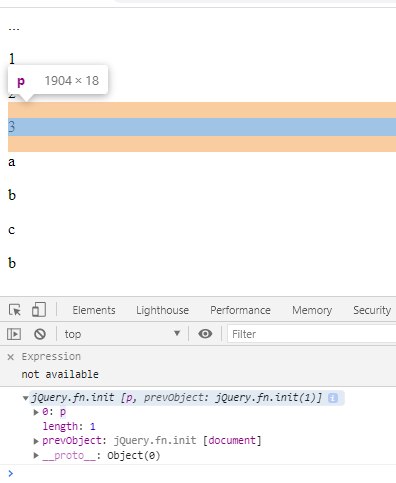Open the Performance tab
Viewport: 396px width, 483px height.
[240, 310]
